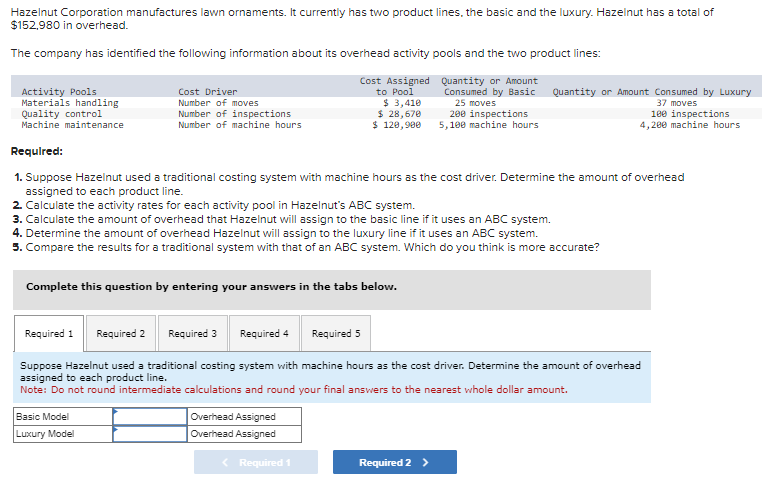This screenshot has width=775, height=500.
Task: Open the Required 1 tab
Action: coord(48,333)
